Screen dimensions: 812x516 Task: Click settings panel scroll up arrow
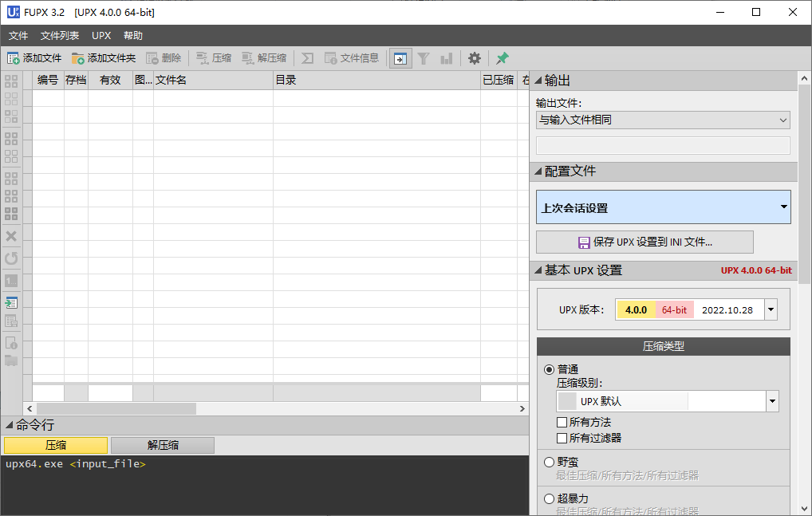[804, 79]
